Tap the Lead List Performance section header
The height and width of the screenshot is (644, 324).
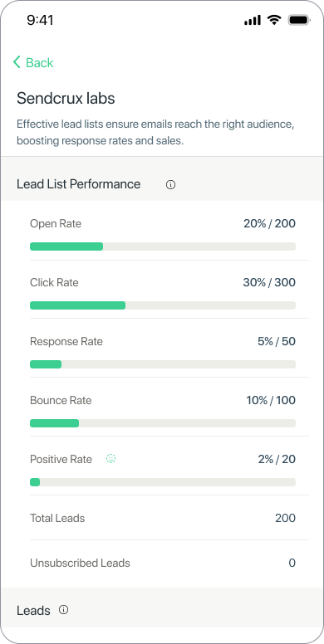[79, 184]
